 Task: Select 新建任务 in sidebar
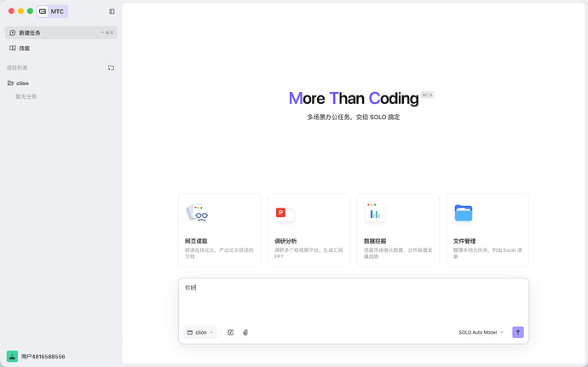(30, 32)
